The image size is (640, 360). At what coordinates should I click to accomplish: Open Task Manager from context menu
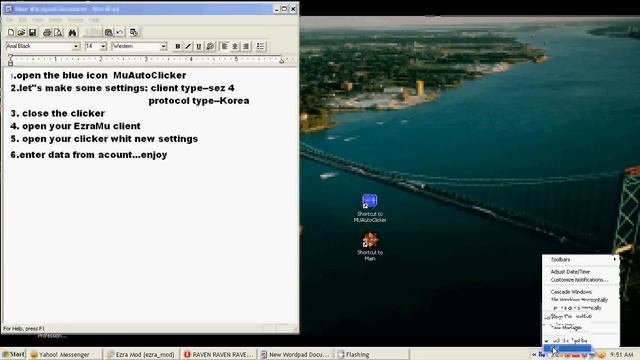click(x=580, y=328)
